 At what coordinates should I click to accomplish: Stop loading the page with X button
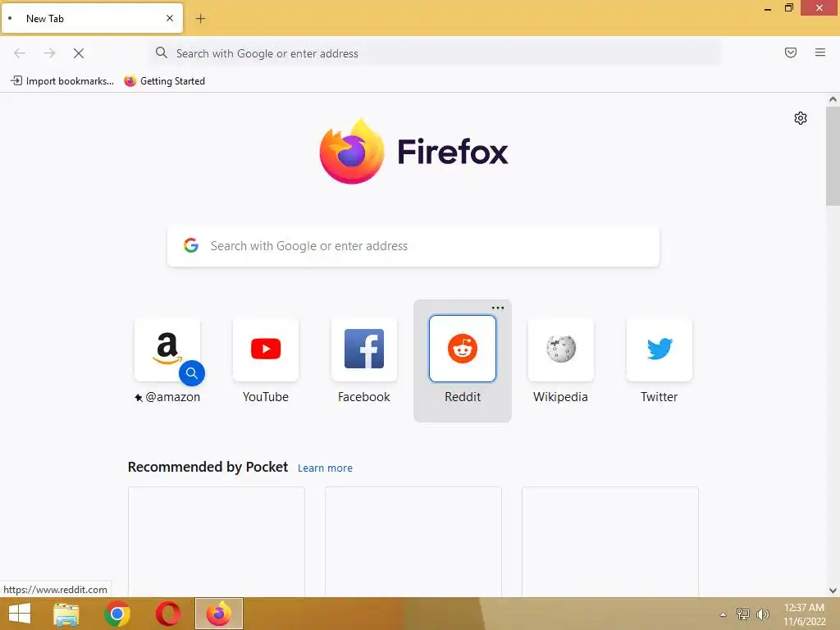[79, 53]
